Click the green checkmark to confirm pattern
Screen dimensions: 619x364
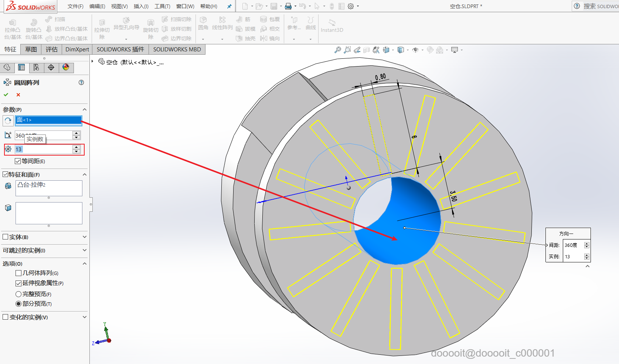coord(6,95)
